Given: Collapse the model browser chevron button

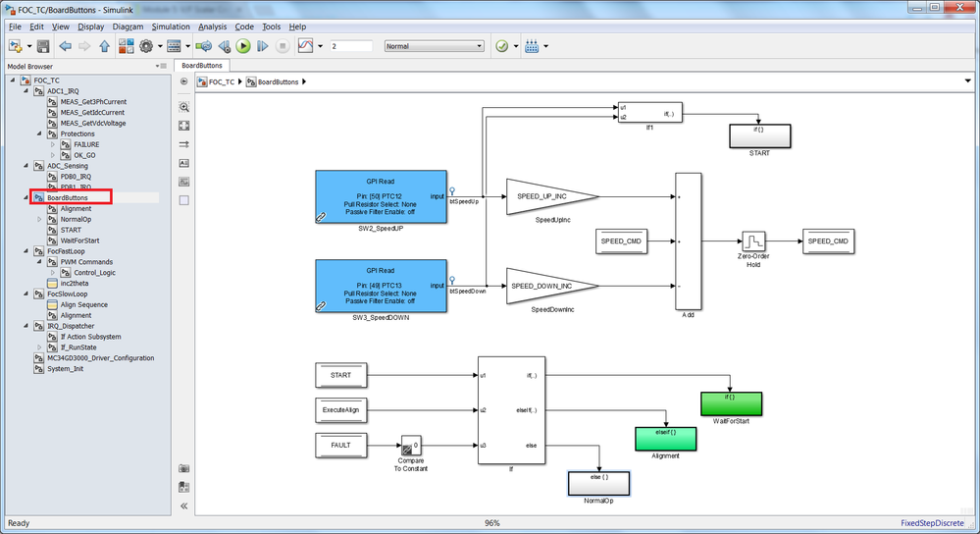Looking at the screenshot, I should tap(183, 506).
